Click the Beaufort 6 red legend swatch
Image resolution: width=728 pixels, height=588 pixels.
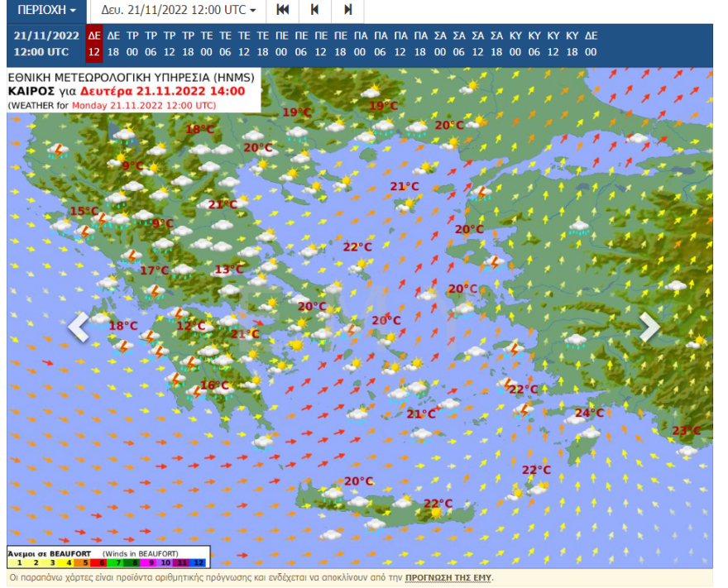(103, 562)
